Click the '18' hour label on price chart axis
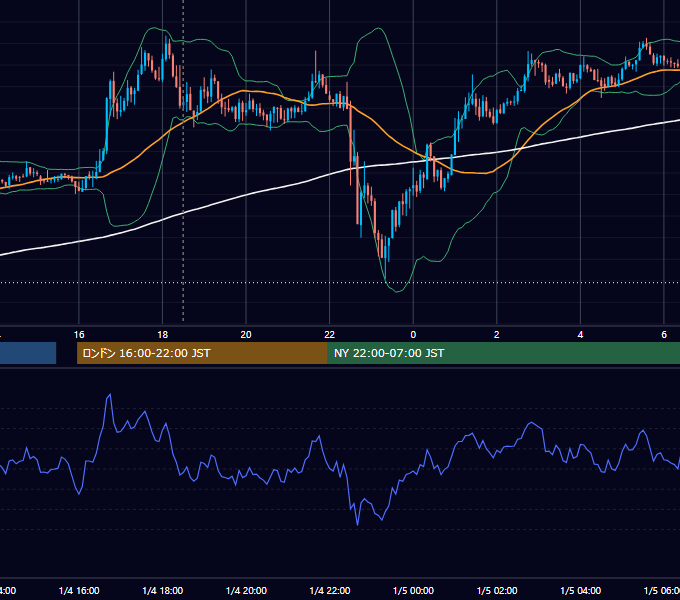Viewport: 680px width, 600px height. [x=162, y=335]
